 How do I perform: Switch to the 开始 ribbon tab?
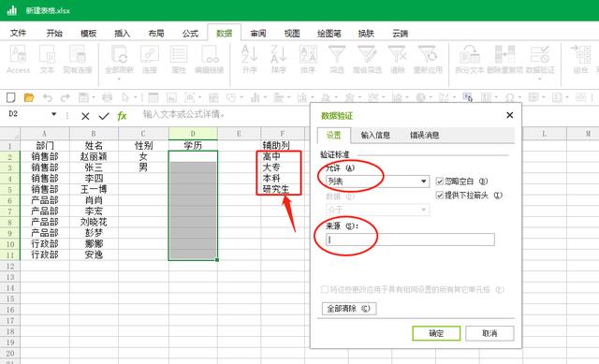(54, 34)
